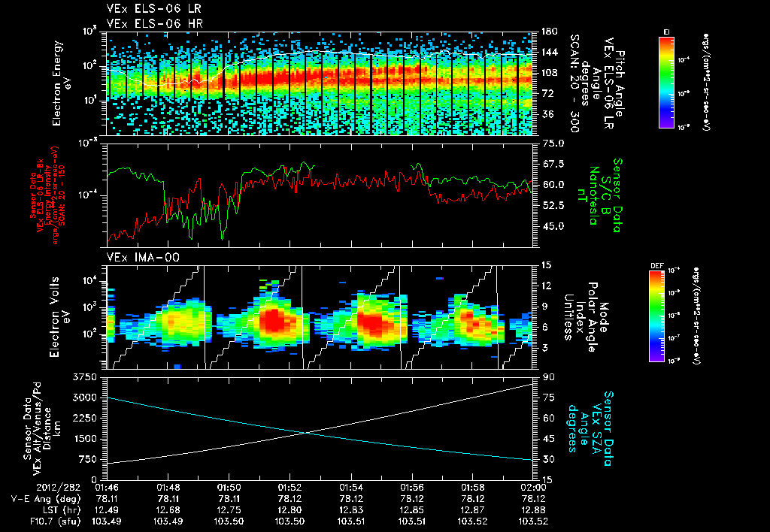Click LST value 12.88
The height and width of the screenshot is (532, 770).
pyautogui.click(x=533, y=510)
